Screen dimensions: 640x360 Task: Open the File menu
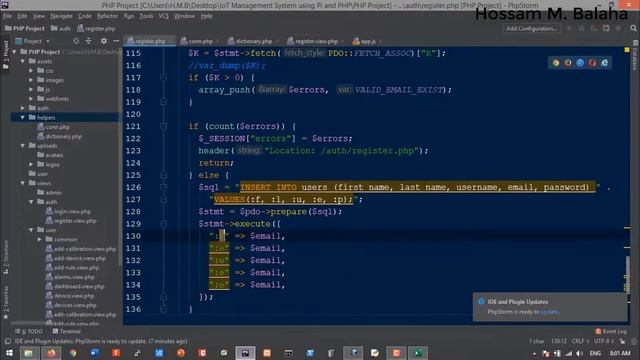(x=7, y=16)
